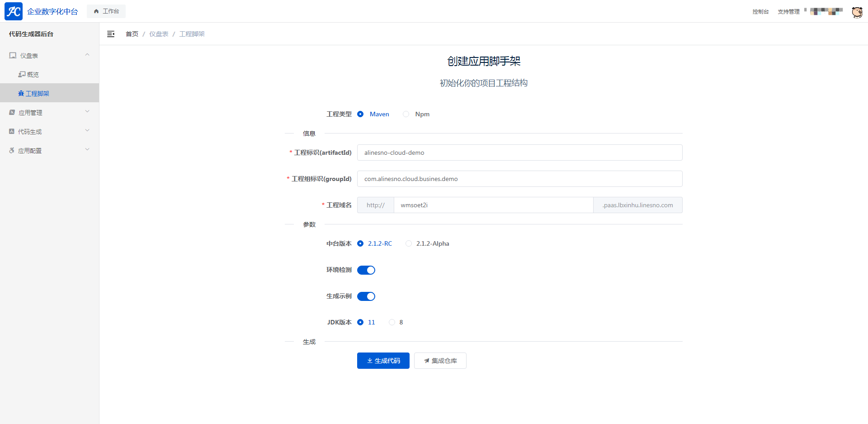The width and height of the screenshot is (868, 424).
Task: Select the Npm project type
Action: [x=406, y=114]
